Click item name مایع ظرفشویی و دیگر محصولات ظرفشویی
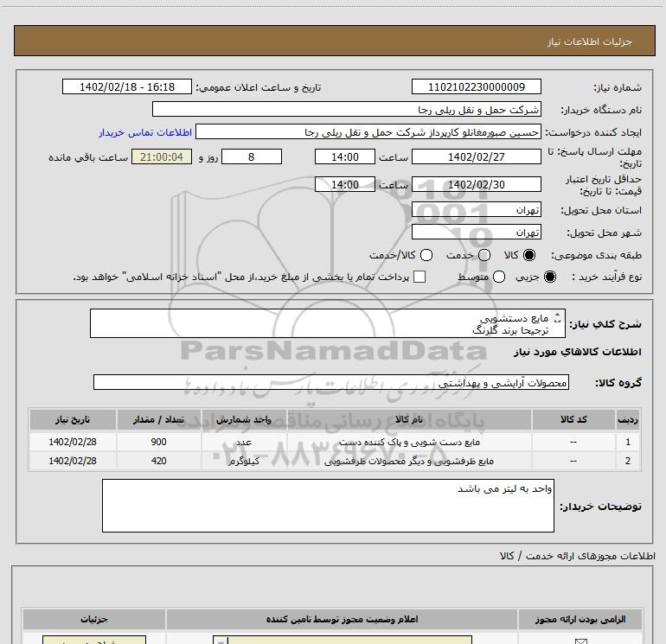Image resolution: width=666 pixels, height=644 pixels. point(409,461)
